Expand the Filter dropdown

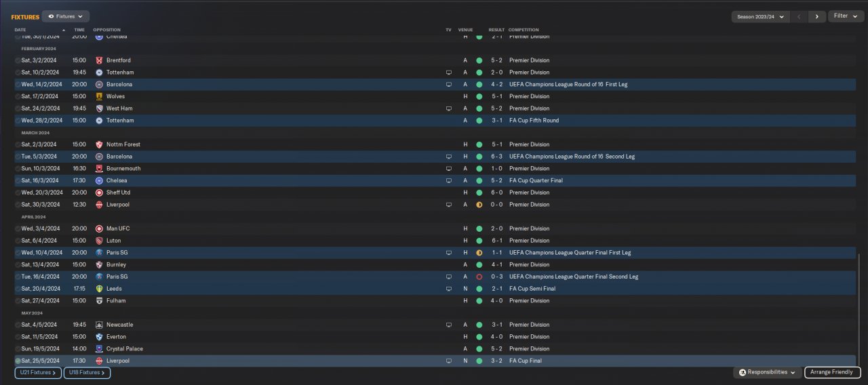point(845,16)
